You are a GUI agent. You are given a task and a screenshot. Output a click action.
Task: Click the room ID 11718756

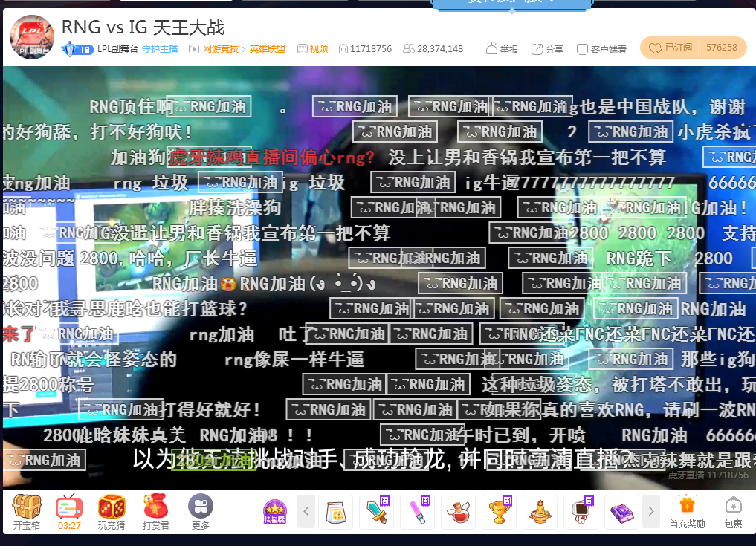[x=366, y=49]
